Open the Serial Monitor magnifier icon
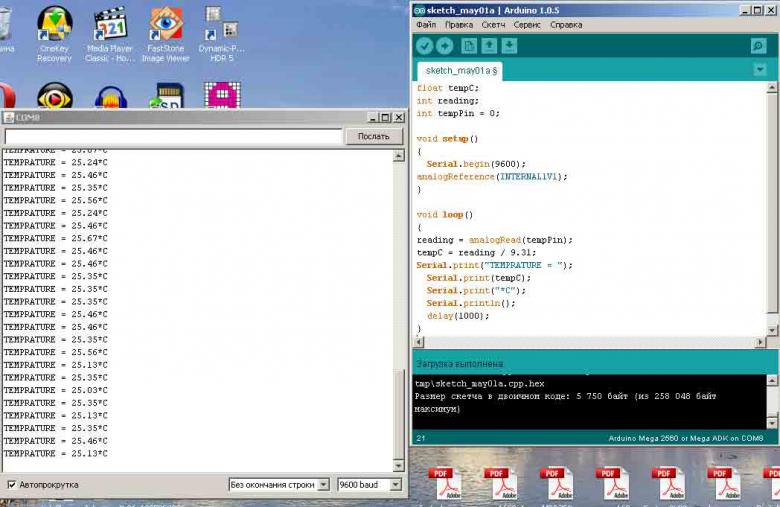 click(759, 46)
